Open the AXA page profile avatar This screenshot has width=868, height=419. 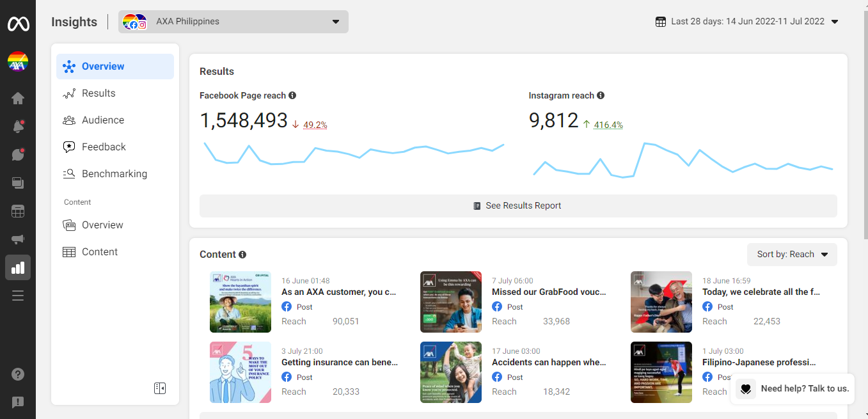click(18, 62)
